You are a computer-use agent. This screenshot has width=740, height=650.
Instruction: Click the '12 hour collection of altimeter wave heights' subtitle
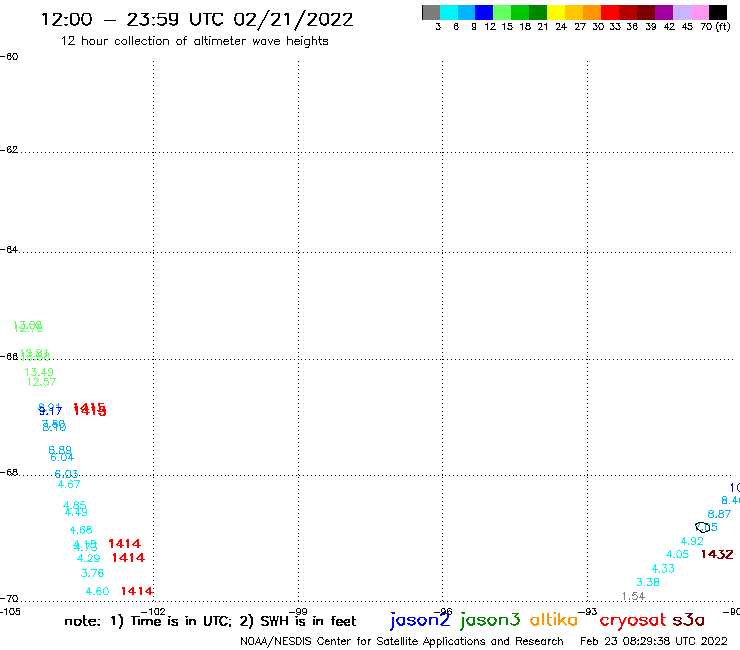pos(194,41)
